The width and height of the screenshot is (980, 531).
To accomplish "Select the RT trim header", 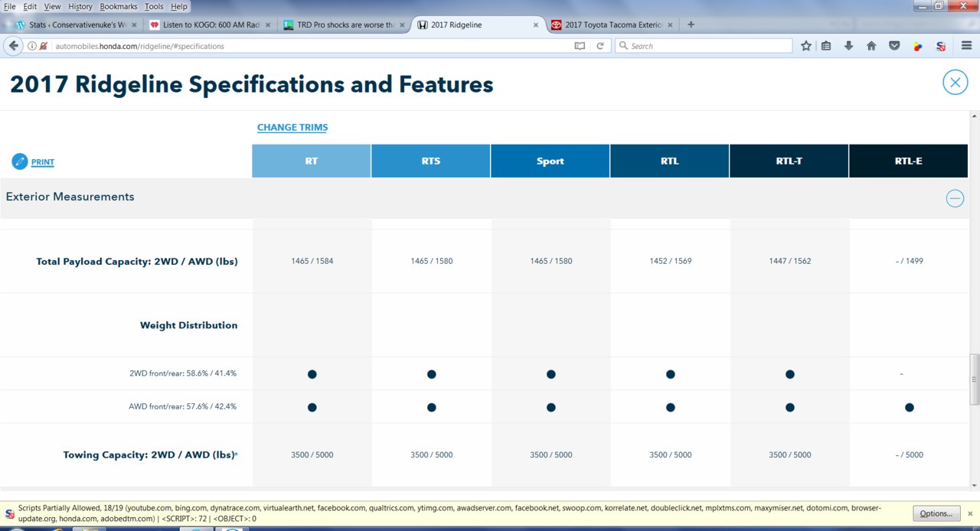I will click(x=312, y=161).
